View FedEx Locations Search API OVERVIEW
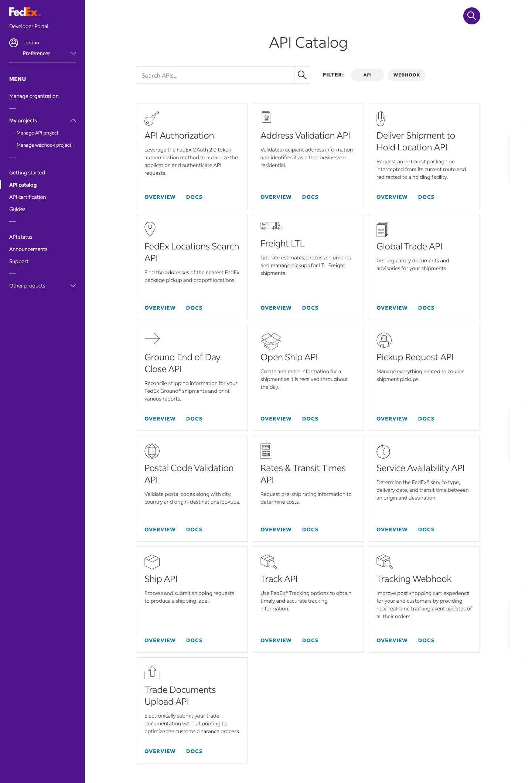 [x=160, y=308]
